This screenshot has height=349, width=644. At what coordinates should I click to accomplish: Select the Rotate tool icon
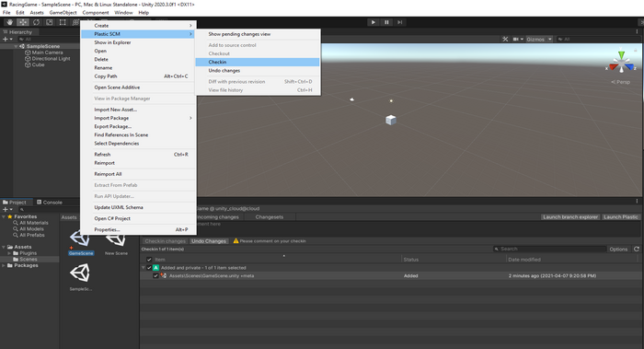tap(36, 22)
